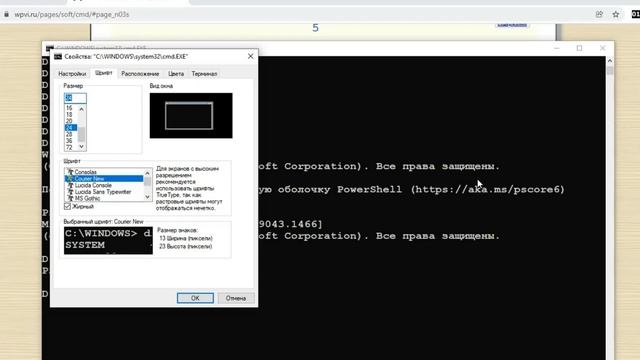Click the font size input field

(75, 98)
